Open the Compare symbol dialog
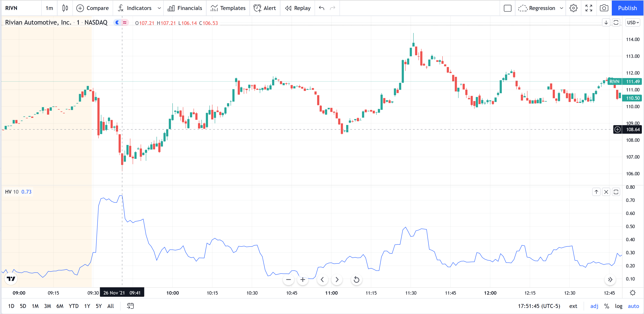The image size is (644, 314). point(93,8)
